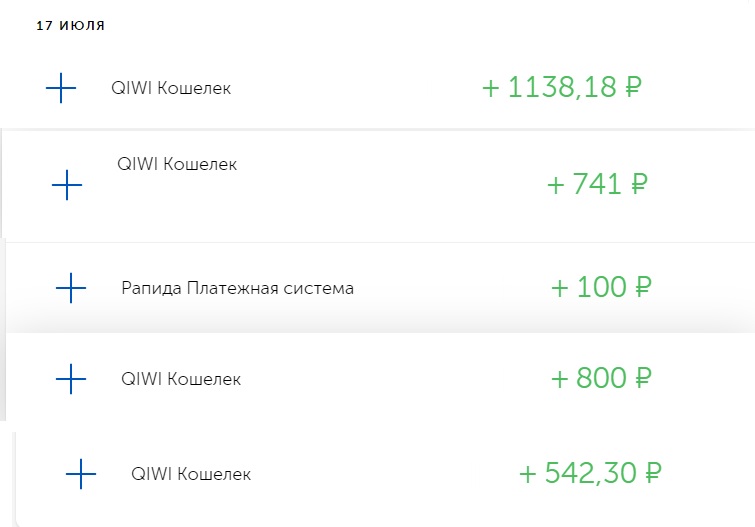Open the QIWI Кошелек label of the 542,30 ₽ payment
The height and width of the screenshot is (527, 755).
[191, 474]
